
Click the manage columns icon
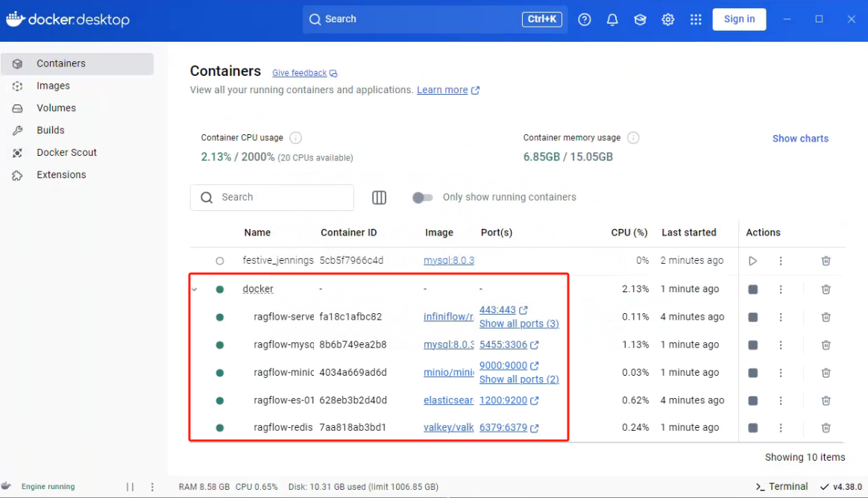(379, 198)
